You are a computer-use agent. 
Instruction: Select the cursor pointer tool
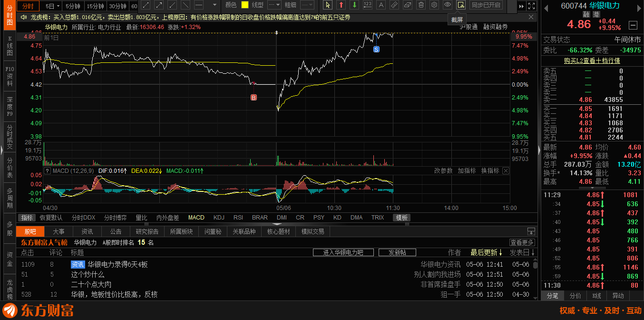coord(328,5)
